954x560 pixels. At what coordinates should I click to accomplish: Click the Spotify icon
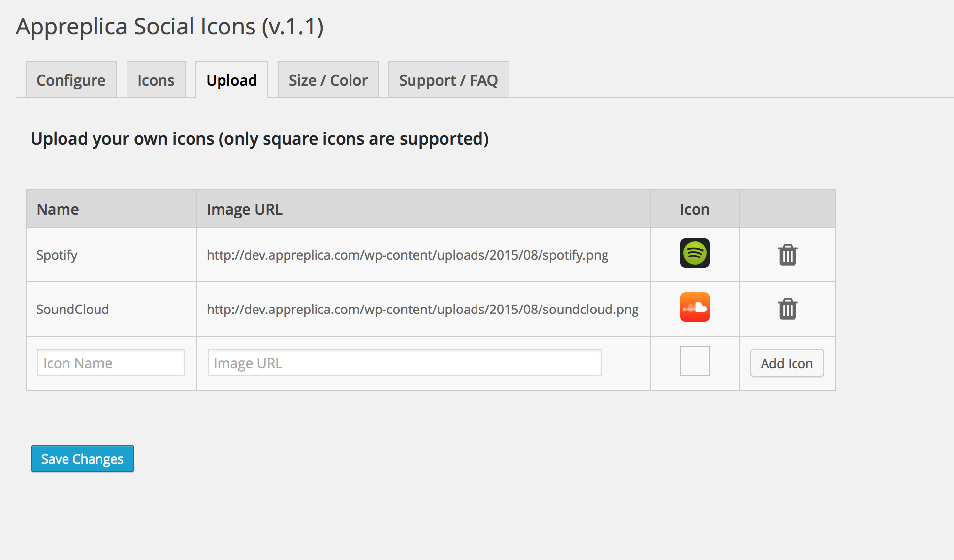coord(696,254)
